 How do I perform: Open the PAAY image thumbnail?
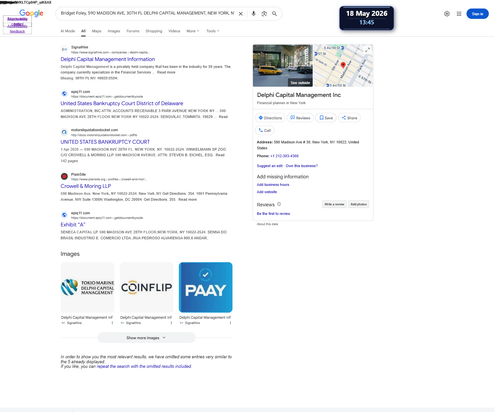(x=206, y=287)
